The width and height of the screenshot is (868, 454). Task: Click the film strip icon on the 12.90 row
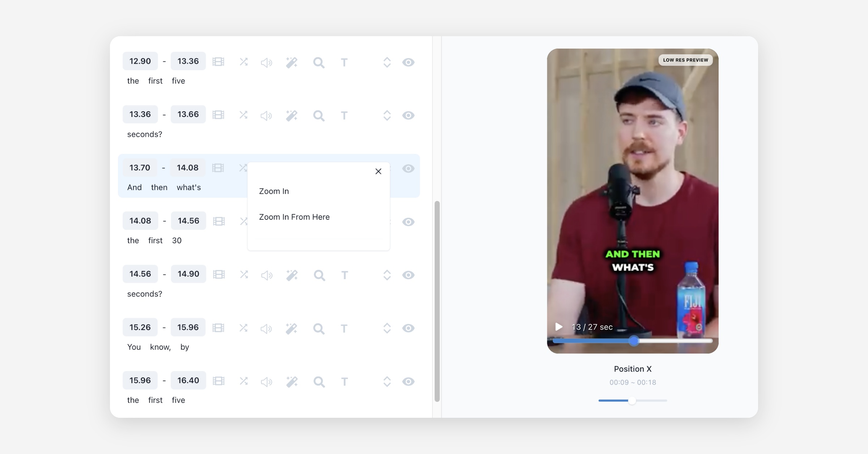coord(218,62)
